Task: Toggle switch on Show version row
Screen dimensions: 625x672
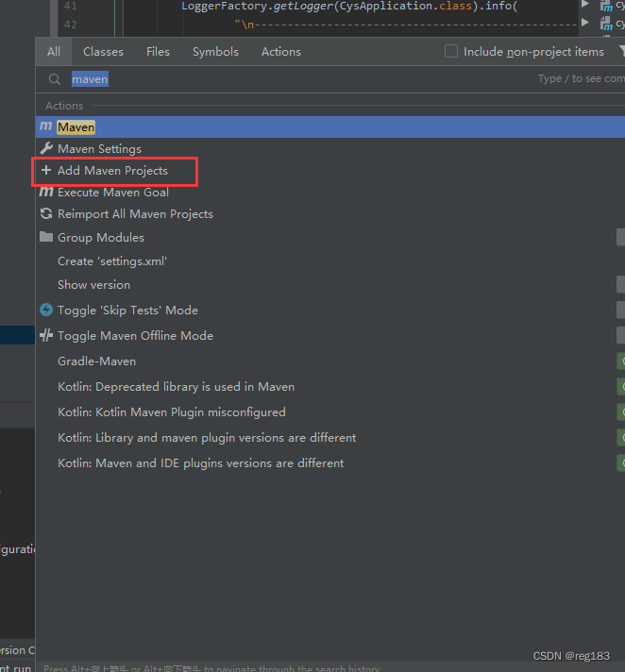Action: 620,285
